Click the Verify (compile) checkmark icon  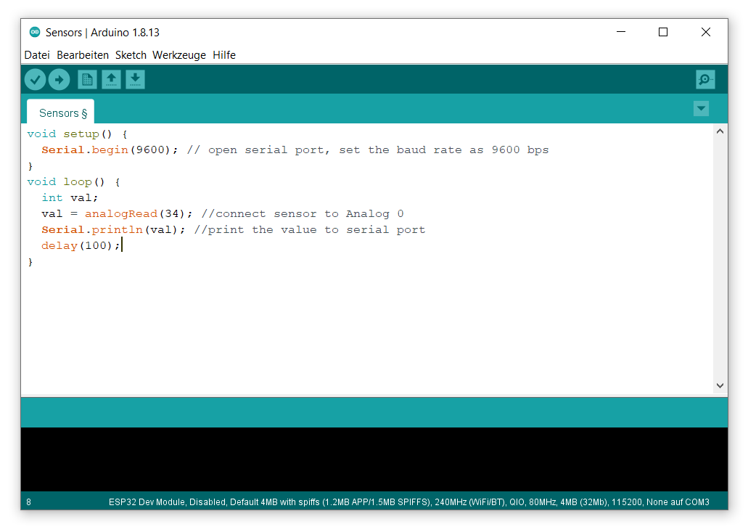click(x=35, y=79)
